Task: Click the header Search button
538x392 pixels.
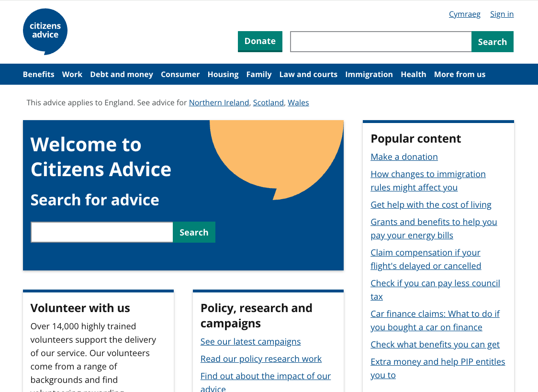Action: (493, 42)
